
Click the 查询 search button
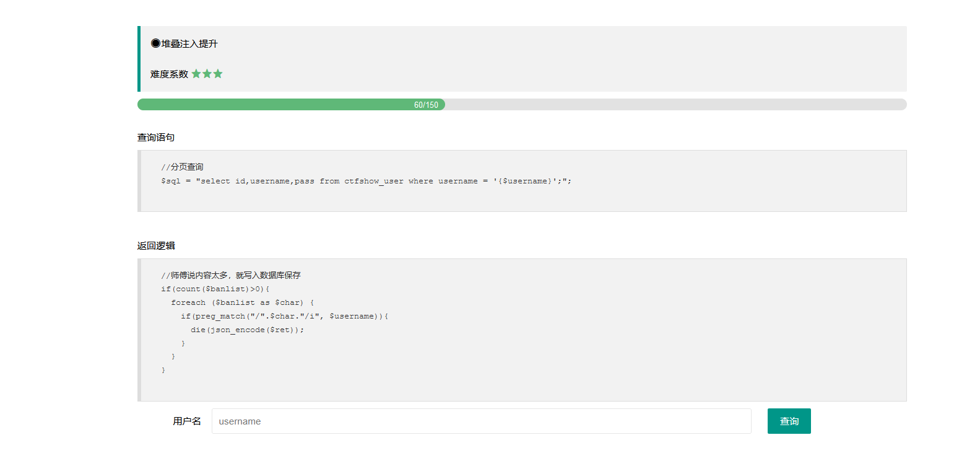point(789,421)
